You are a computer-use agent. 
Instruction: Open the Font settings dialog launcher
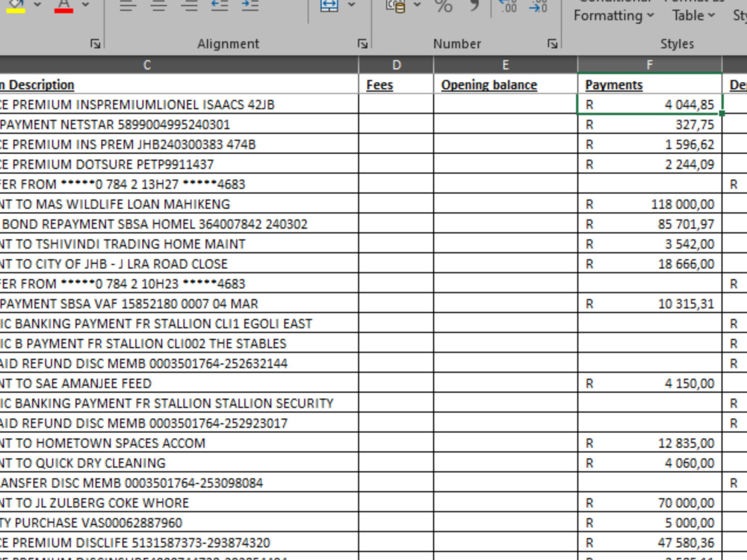[96, 44]
